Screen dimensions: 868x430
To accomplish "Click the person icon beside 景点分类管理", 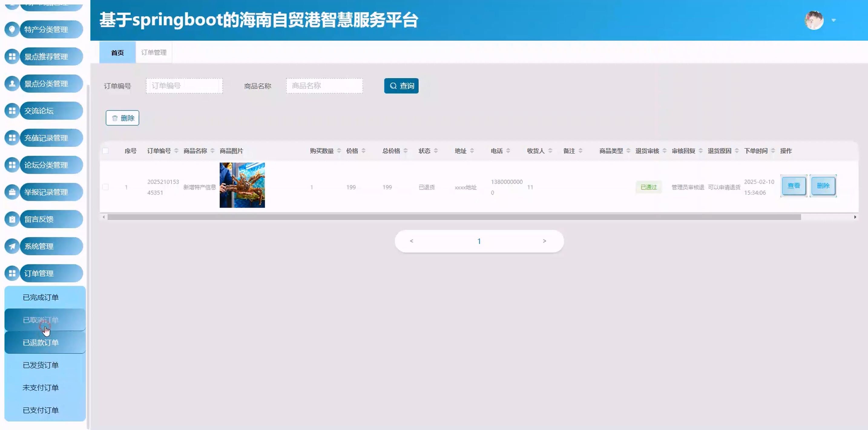I will pyautogui.click(x=12, y=83).
